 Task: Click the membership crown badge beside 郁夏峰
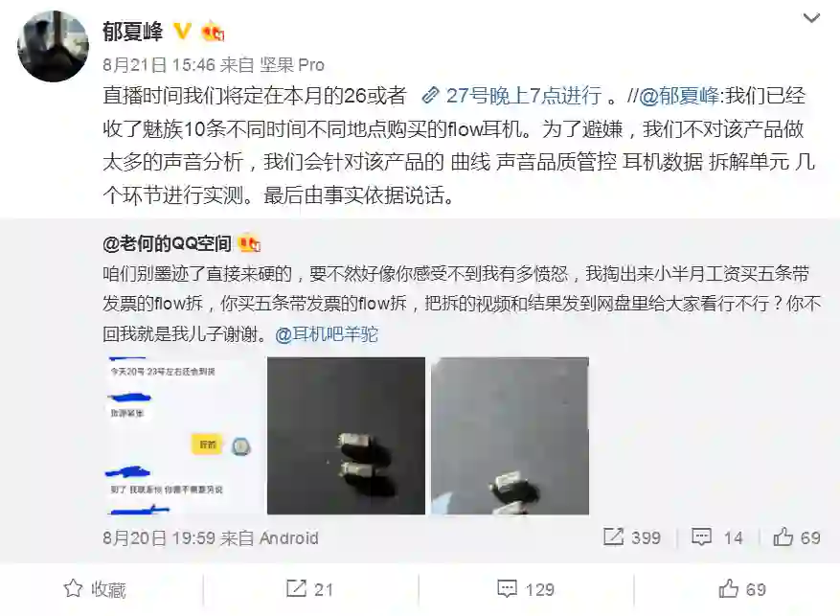tap(213, 33)
